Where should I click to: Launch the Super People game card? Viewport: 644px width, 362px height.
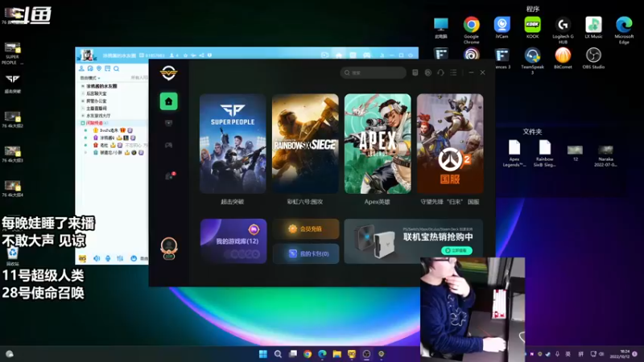click(x=233, y=144)
